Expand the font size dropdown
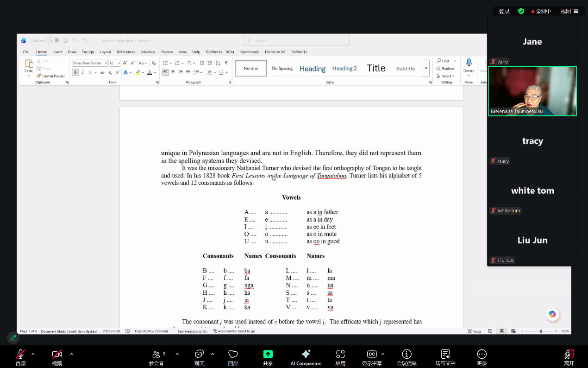The height and width of the screenshot is (368, 588). coord(119,63)
